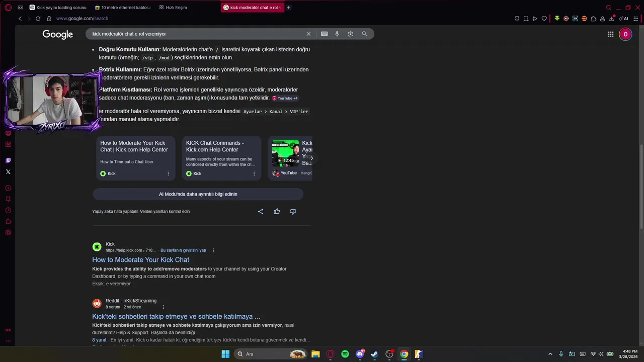The width and height of the screenshot is (644, 362).
Task: Go back to the previous page
Action: [x=20, y=19]
